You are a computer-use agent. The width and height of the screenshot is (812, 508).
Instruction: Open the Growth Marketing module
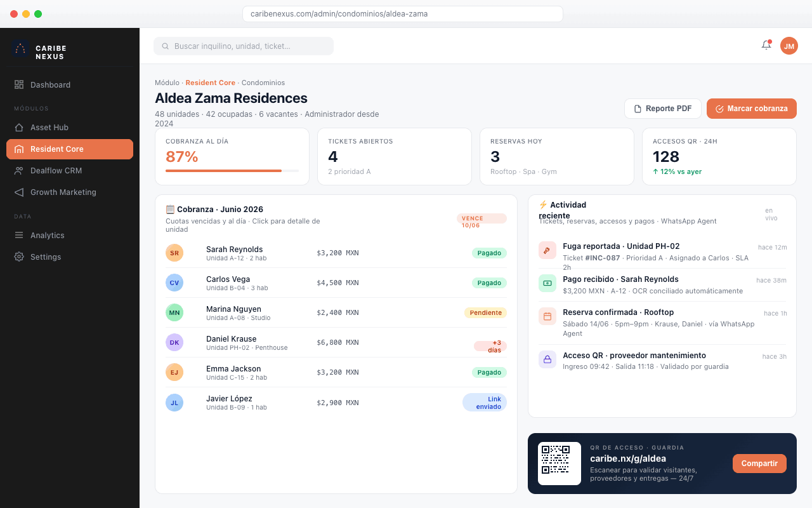[x=70, y=192]
